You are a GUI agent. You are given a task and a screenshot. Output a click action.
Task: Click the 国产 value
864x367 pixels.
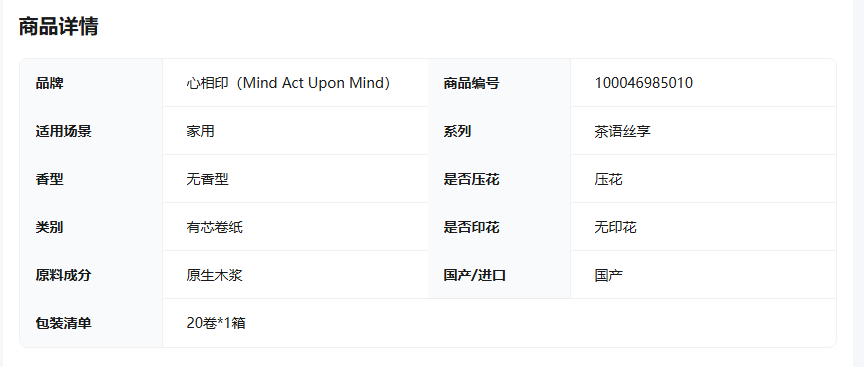[x=609, y=275]
